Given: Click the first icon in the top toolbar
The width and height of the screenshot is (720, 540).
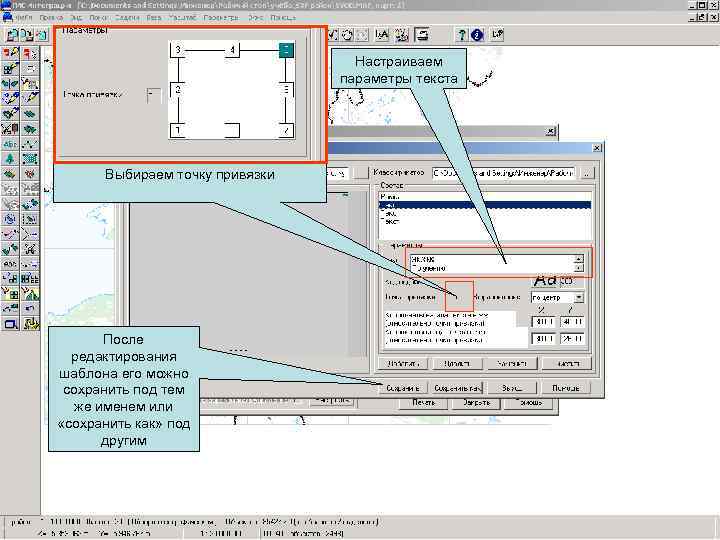Looking at the screenshot, I should coord(12,35).
